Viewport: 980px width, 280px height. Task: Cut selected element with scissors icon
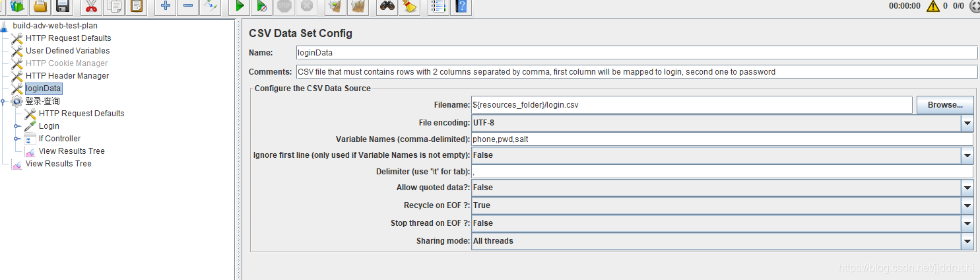pyautogui.click(x=92, y=7)
